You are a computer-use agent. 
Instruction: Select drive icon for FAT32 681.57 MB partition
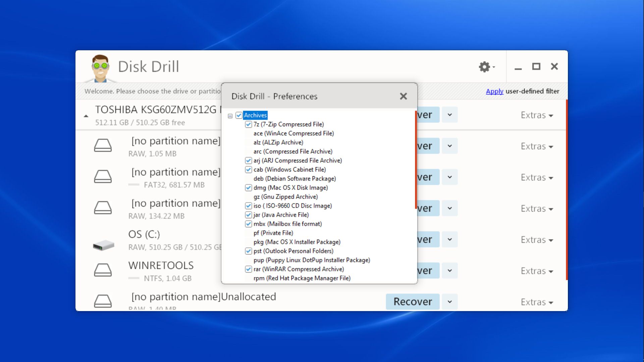coord(103,177)
